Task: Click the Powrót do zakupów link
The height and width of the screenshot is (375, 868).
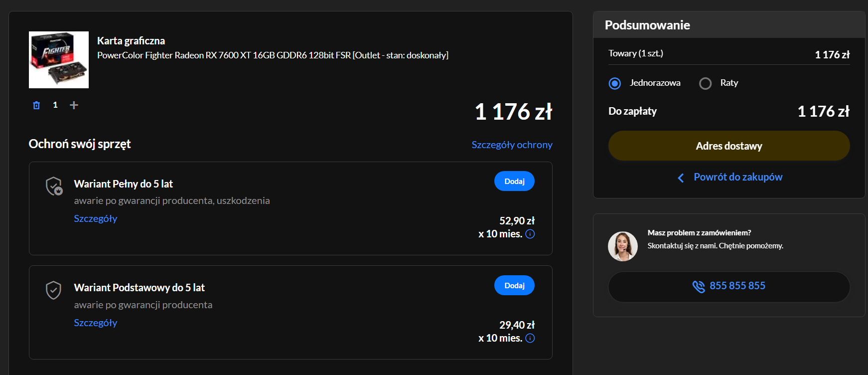Action: pyautogui.click(x=737, y=177)
